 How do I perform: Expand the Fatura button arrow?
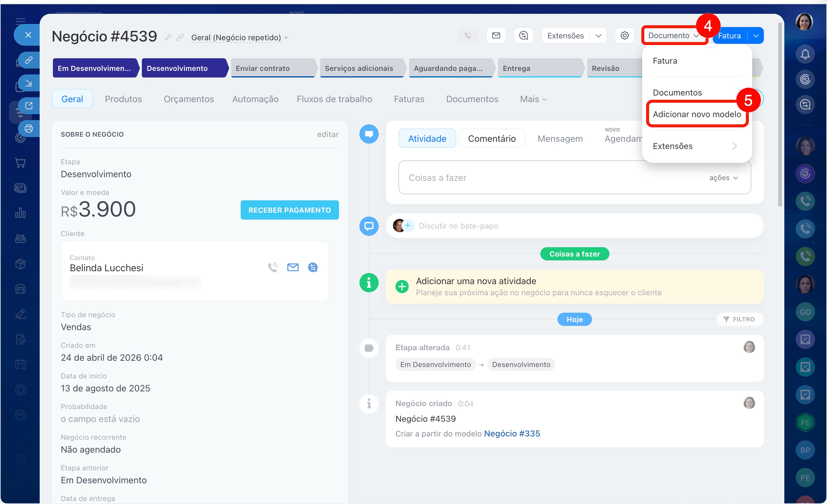click(756, 35)
